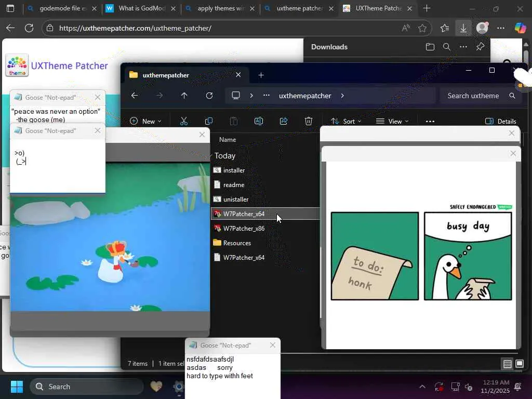This screenshot has width=532, height=399.
Task: Go back in Edge browser
Action: click(x=10, y=28)
